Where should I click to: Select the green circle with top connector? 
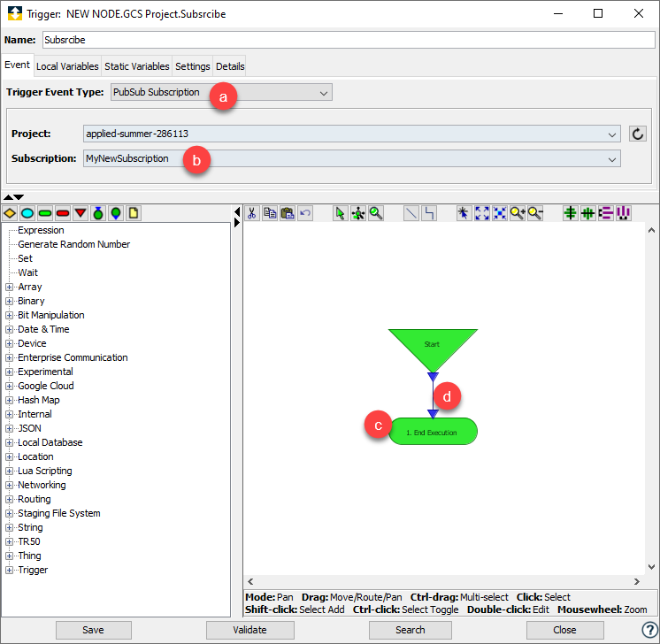pos(98,213)
